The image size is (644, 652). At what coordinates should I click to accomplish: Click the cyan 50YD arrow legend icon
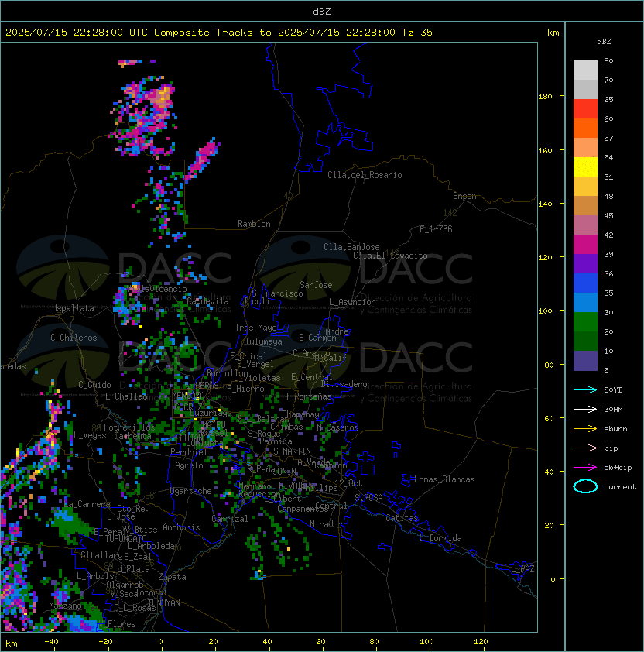585,389
